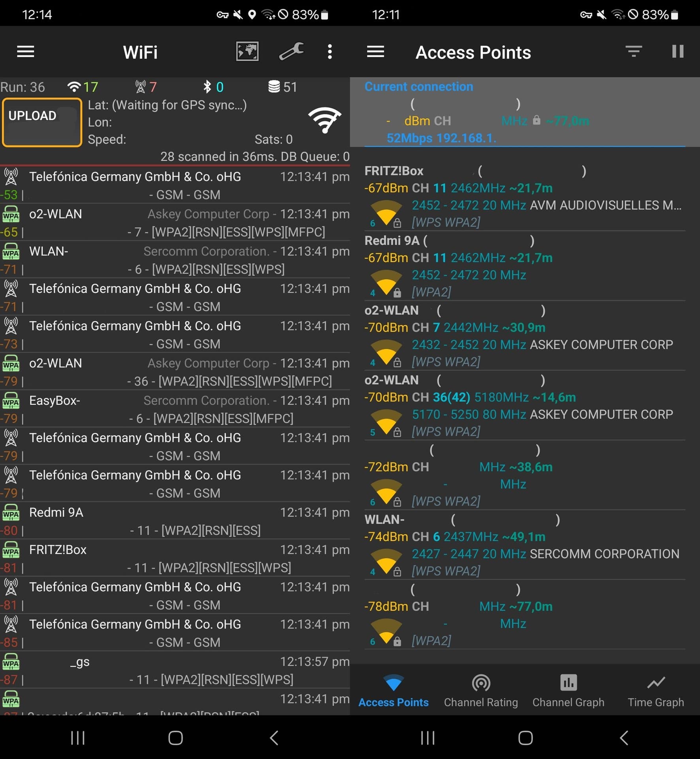Select the o2-WLAN channel 36(42) access point
Image resolution: width=700 pixels, height=759 pixels.
coord(525,406)
